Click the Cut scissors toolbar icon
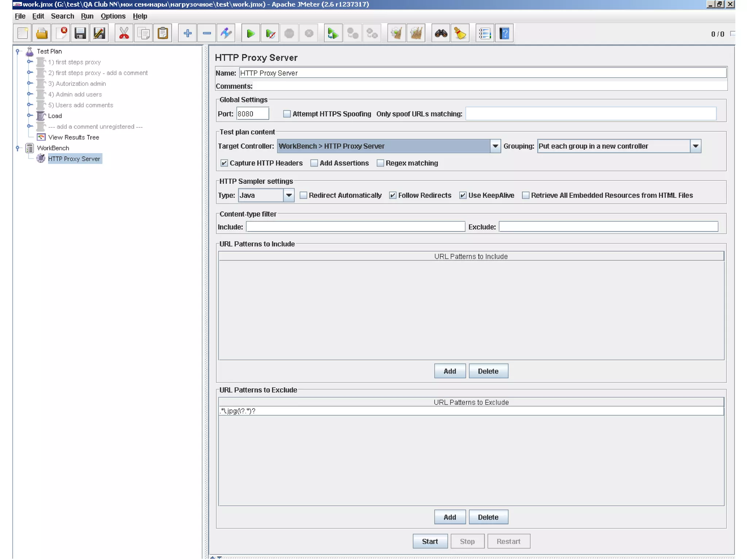Image resolution: width=747 pixels, height=560 pixels. coord(124,34)
